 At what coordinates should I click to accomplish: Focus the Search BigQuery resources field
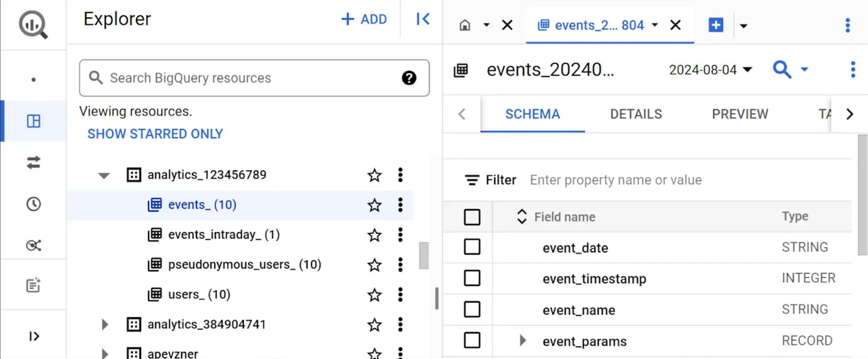[254, 78]
